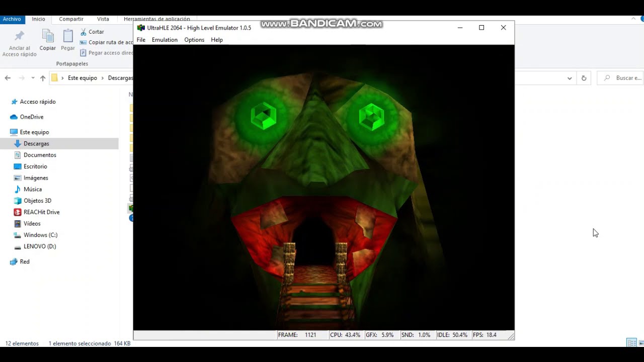Refresh the Explorer folder view
The image size is (644, 362).
click(584, 78)
